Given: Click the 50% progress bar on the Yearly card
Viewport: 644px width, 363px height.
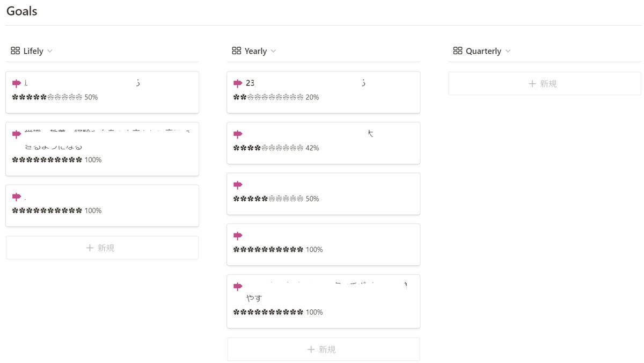Looking at the screenshot, I should 268,199.
